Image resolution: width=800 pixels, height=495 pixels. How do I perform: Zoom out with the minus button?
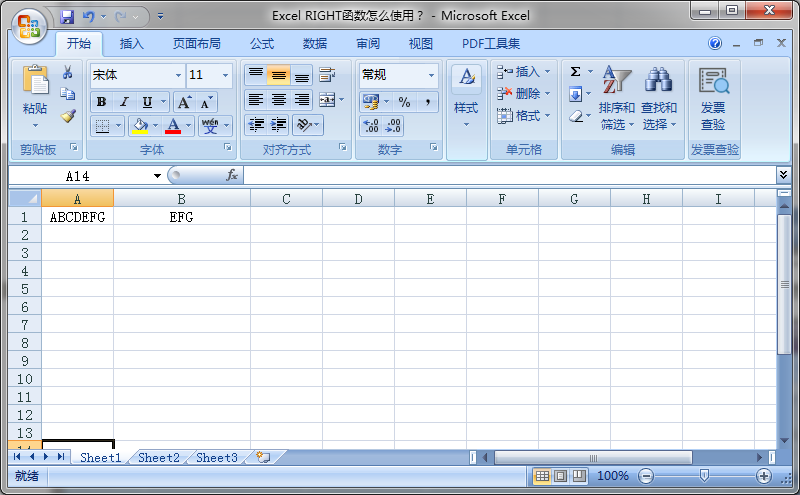646,476
